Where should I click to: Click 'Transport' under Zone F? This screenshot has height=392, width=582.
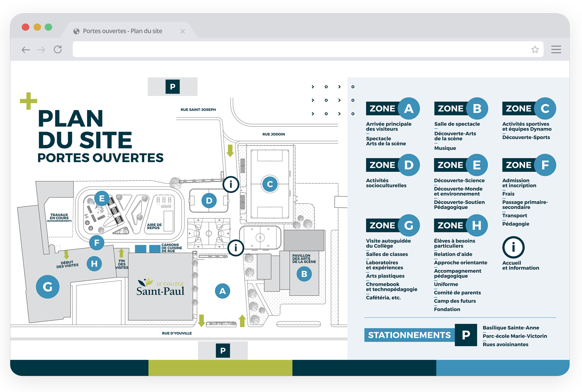(514, 216)
